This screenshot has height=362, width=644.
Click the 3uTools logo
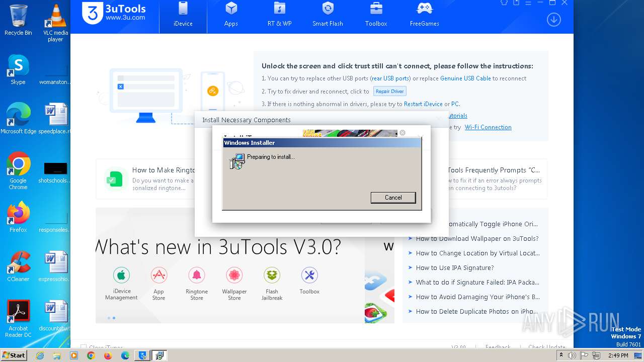click(x=114, y=13)
